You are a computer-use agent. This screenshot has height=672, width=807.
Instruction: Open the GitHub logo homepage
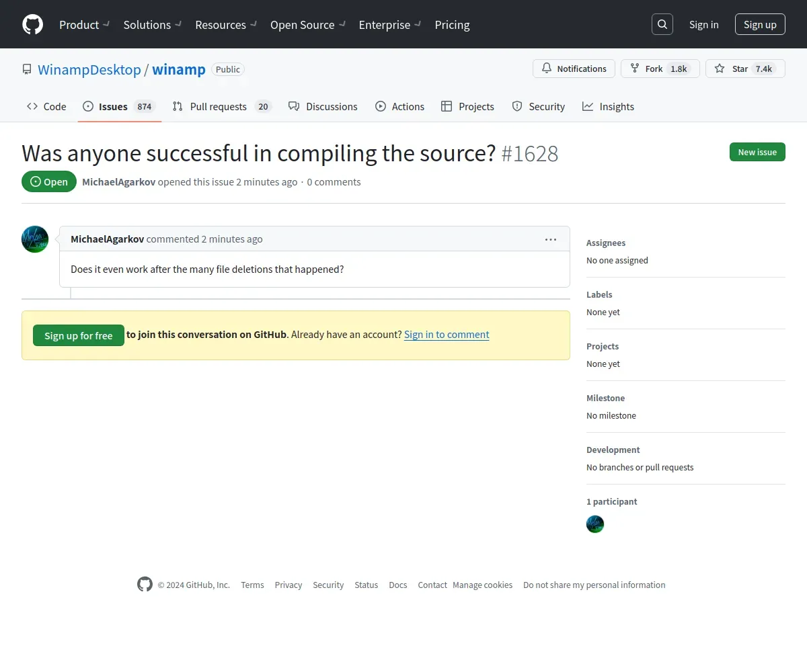(32, 24)
